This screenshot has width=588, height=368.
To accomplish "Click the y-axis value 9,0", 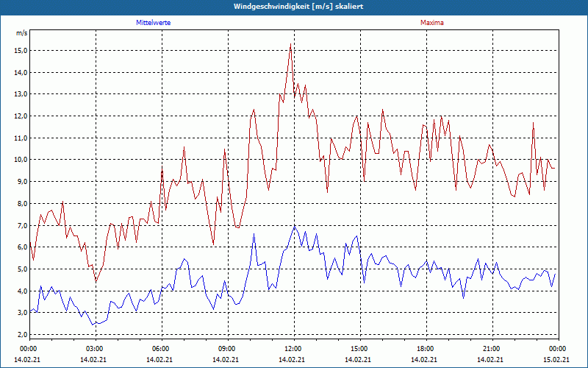I will point(23,182).
